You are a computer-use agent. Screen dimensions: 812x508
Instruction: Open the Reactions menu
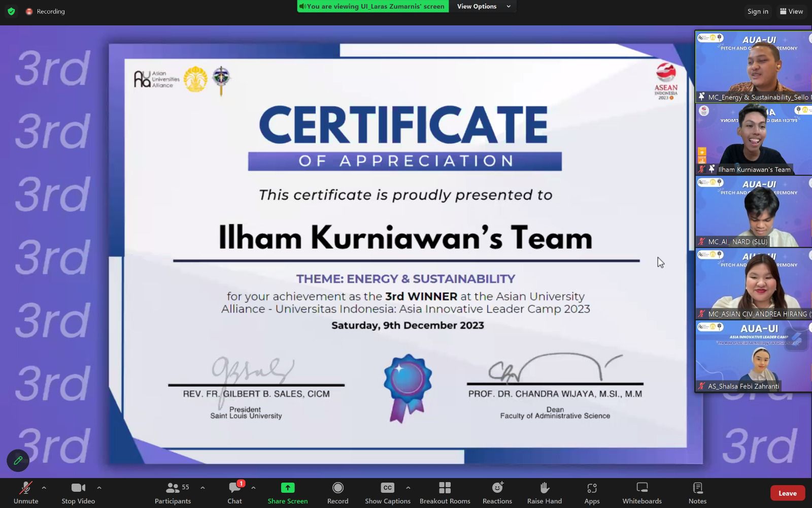click(x=497, y=488)
